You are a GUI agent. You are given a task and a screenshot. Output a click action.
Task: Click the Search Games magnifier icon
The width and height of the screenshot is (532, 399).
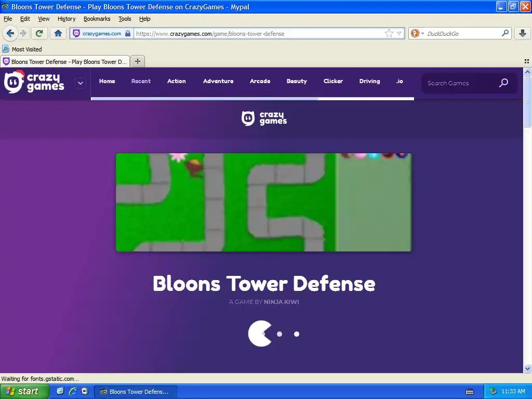[504, 83]
